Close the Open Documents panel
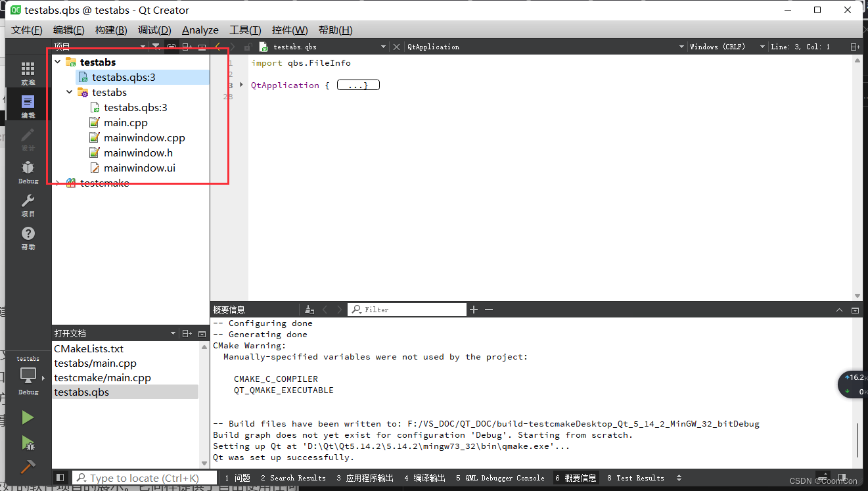 [202, 333]
